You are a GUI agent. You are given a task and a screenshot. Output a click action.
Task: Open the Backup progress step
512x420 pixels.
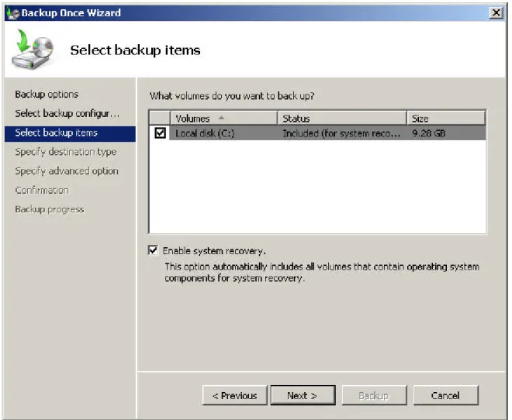point(50,209)
